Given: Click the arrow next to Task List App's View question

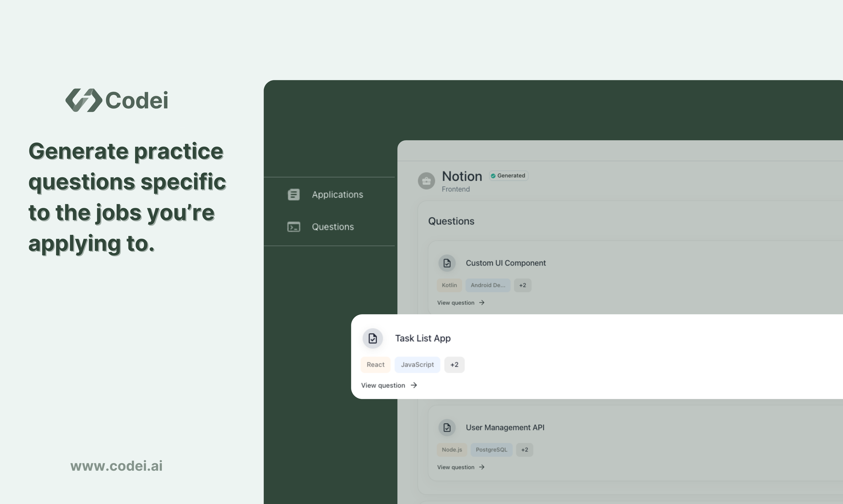Looking at the screenshot, I should pos(414,385).
